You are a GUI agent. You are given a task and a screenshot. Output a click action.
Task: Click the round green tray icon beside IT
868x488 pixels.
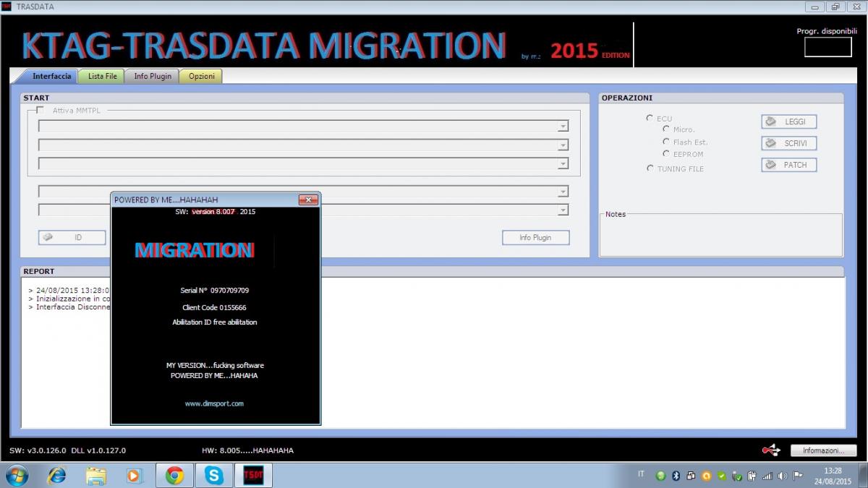[x=660, y=476]
